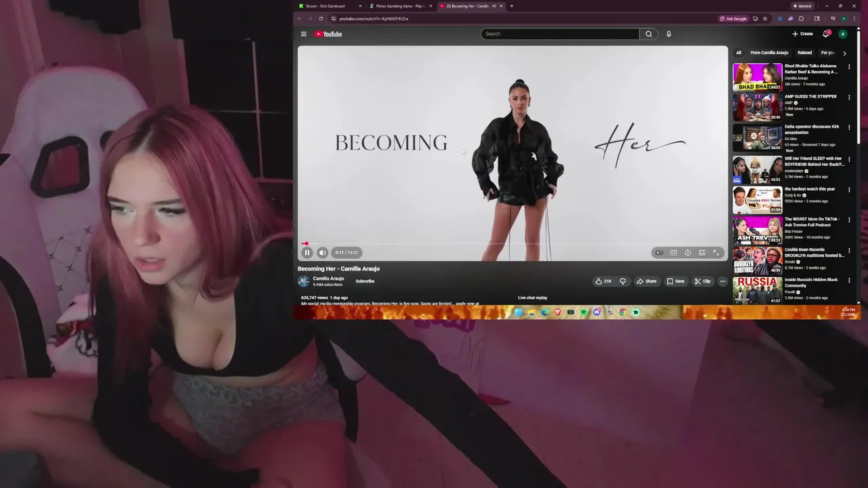Image resolution: width=868 pixels, height=488 pixels.
Task: Open a new browser tab
Action: click(x=511, y=6)
